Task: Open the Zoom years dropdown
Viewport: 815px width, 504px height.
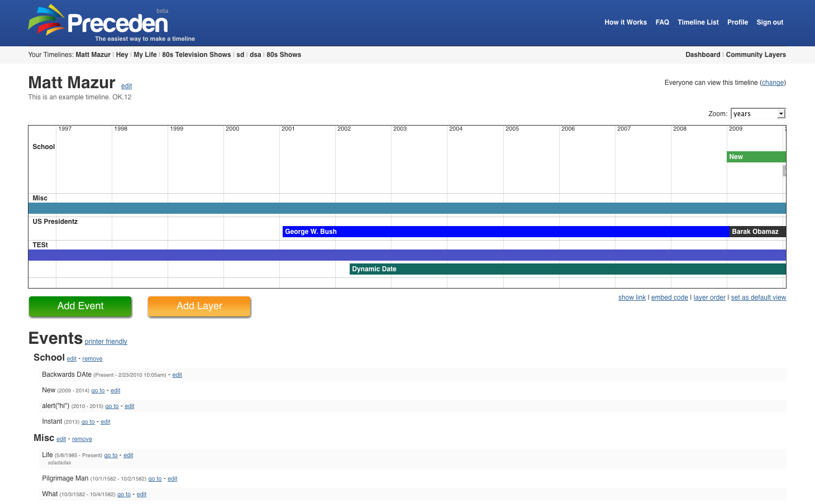Action: pyautogui.click(x=757, y=114)
